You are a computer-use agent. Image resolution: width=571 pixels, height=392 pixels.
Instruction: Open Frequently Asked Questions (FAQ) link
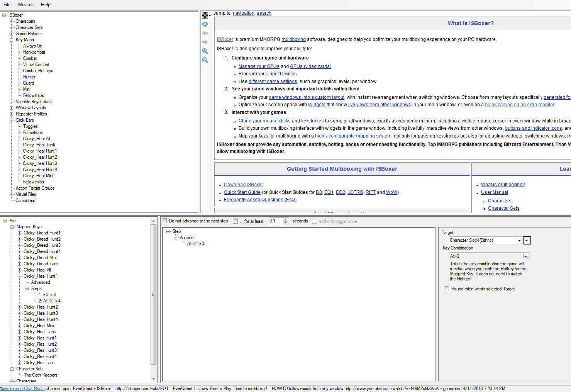(x=260, y=200)
